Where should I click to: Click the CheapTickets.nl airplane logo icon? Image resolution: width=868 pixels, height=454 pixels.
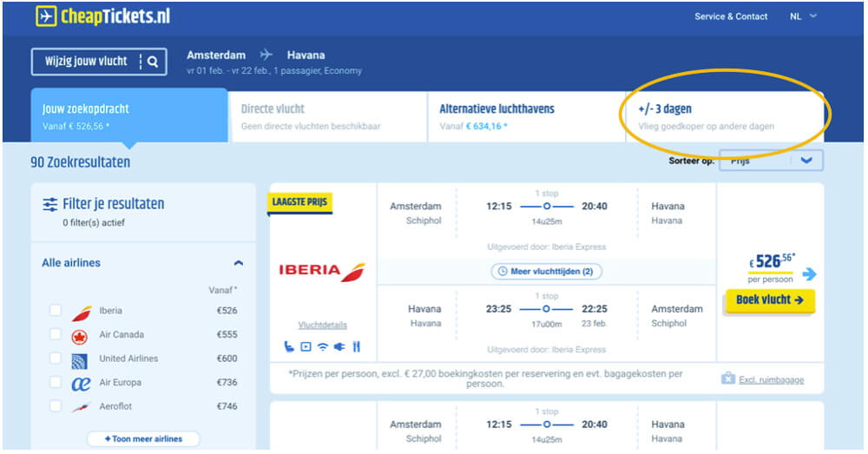pos(46,16)
